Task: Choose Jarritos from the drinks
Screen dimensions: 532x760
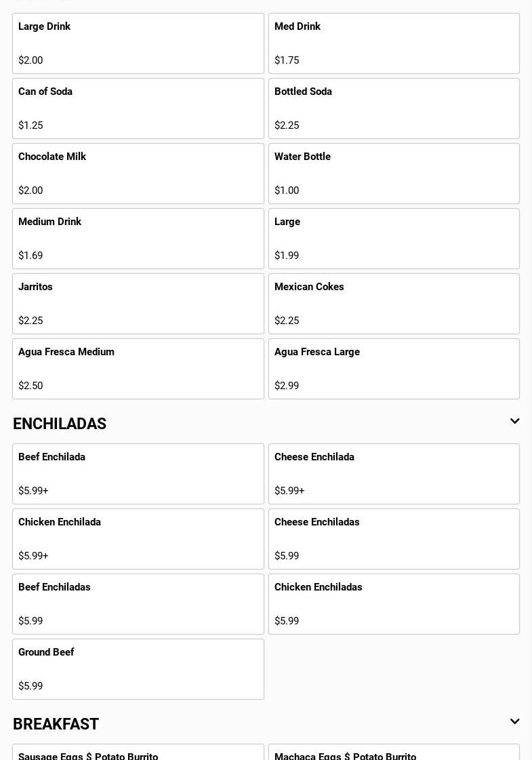Action: tap(138, 304)
